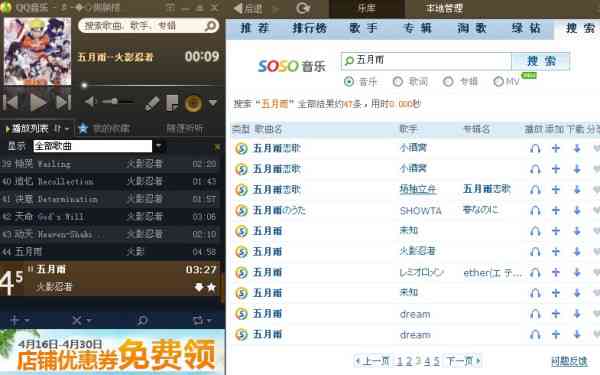600x375 pixels.
Task: Click the gold round disc icon
Action: click(193, 103)
